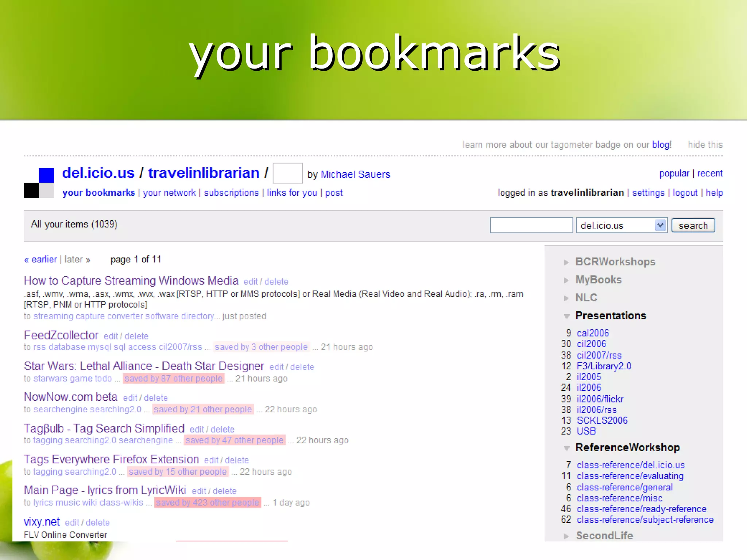The width and height of the screenshot is (747, 560).
Task: Click saved by 47 other people
Action: (235, 440)
